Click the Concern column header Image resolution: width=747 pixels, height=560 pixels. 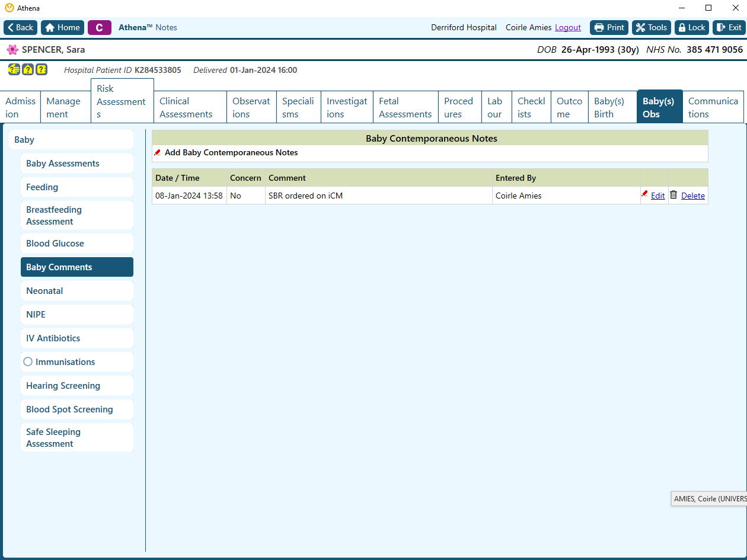[x=245, y=178]
